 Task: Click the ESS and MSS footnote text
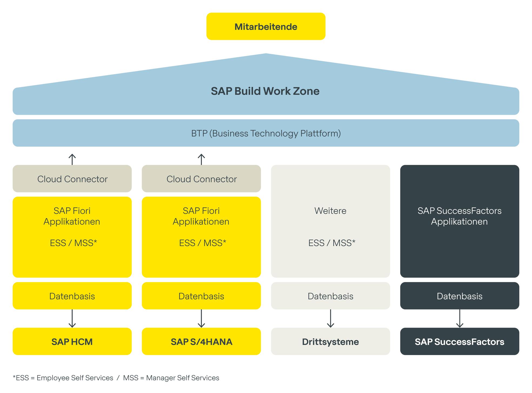point(116,378)
